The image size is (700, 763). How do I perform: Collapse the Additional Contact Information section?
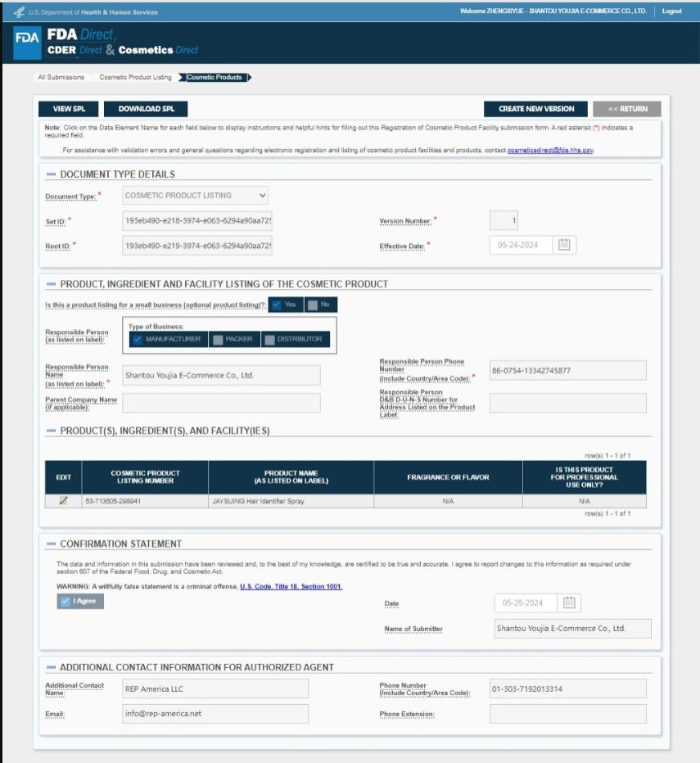pos(51,667)
